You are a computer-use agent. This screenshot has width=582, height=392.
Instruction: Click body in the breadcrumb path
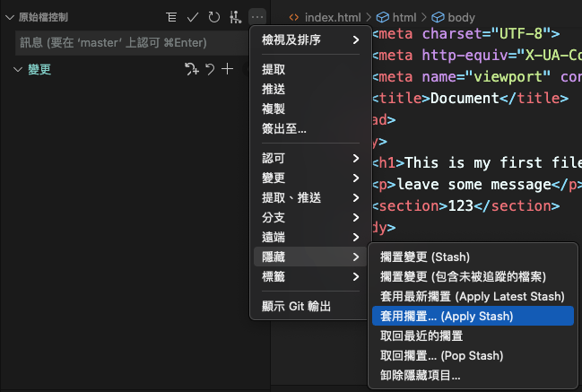click(461, 17)
